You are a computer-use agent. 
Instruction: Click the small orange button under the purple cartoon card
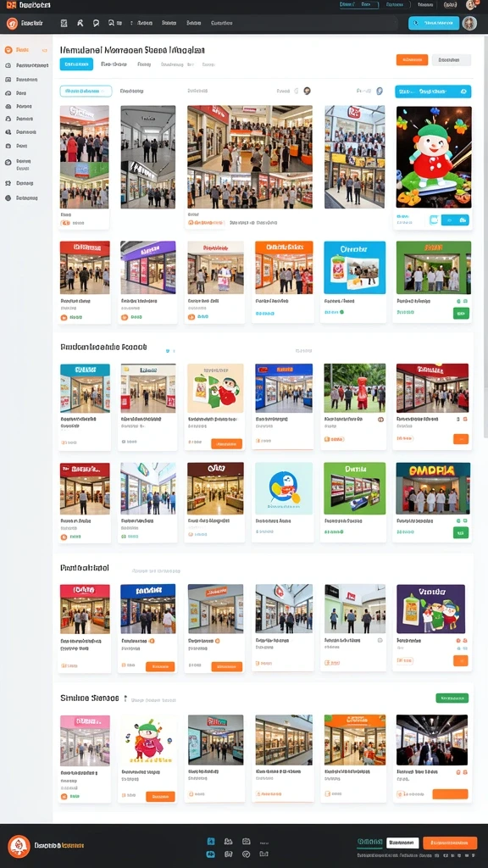click(x=460, y=660)
